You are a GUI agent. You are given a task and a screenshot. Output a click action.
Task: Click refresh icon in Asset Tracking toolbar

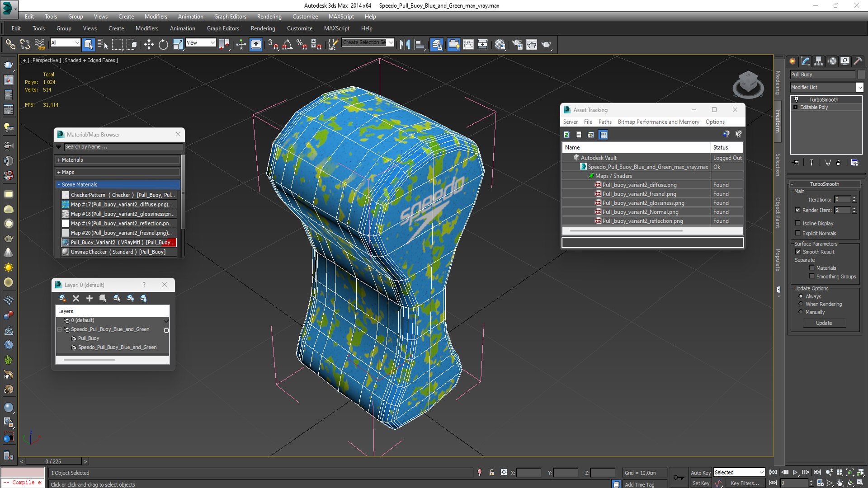click(566, 135)
